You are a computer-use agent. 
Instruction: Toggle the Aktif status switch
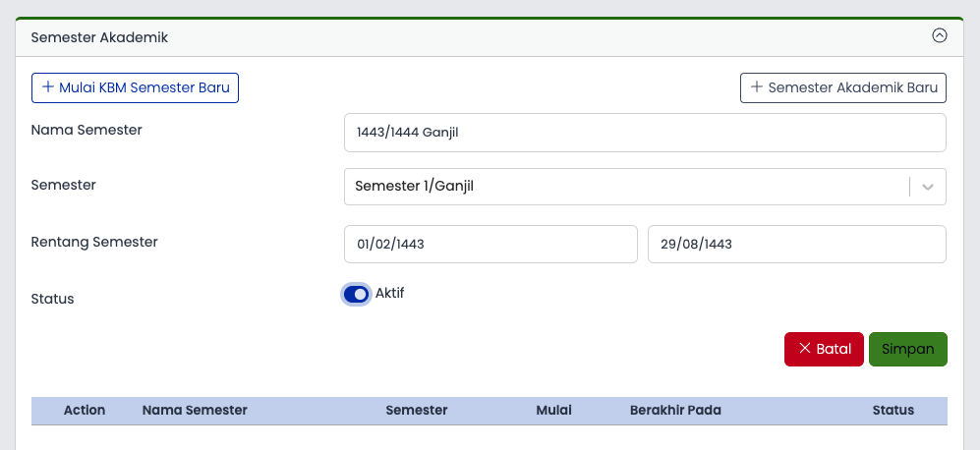pyautogui.click(x=356, y=295)
